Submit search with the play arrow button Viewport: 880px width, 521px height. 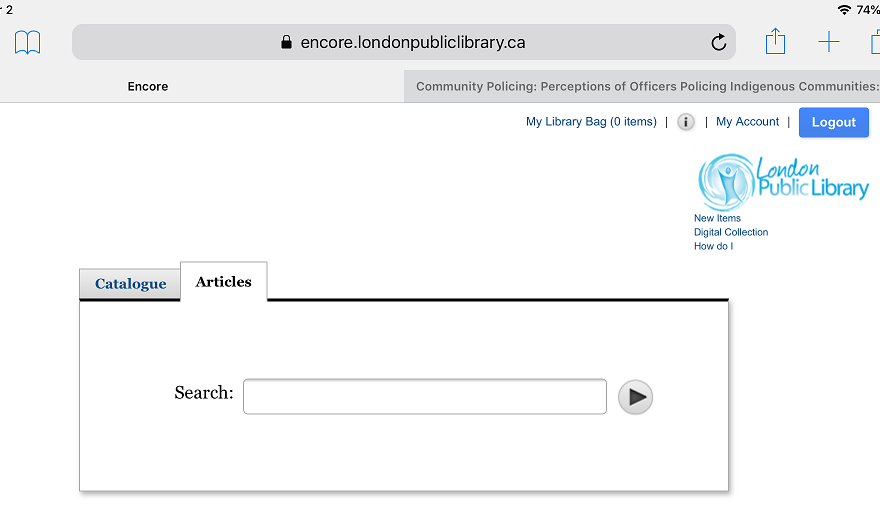tap(635, 397)
